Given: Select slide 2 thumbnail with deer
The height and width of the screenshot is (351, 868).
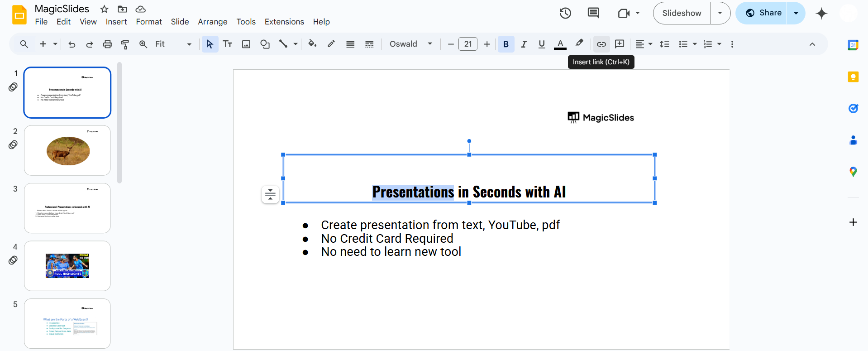Looking at the screenshot, I should click(67, 150).
